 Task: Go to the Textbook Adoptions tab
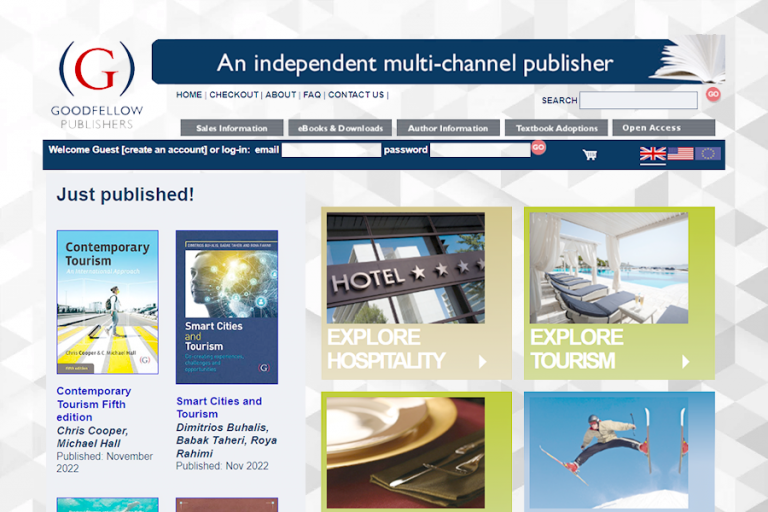pos(556,128)
